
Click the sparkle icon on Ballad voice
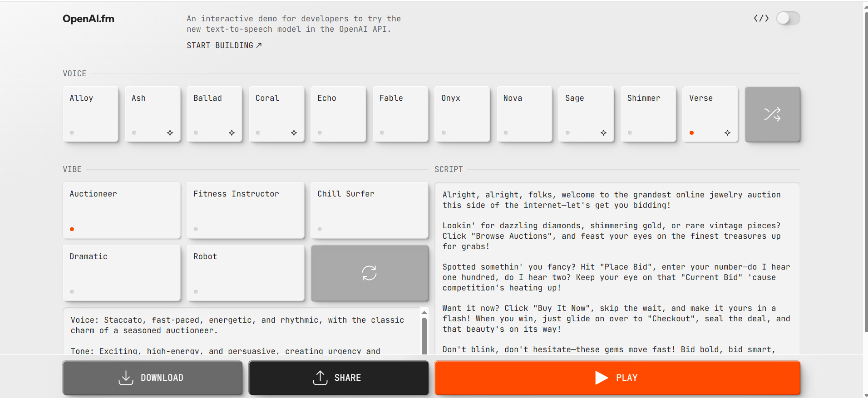(232, 133)
